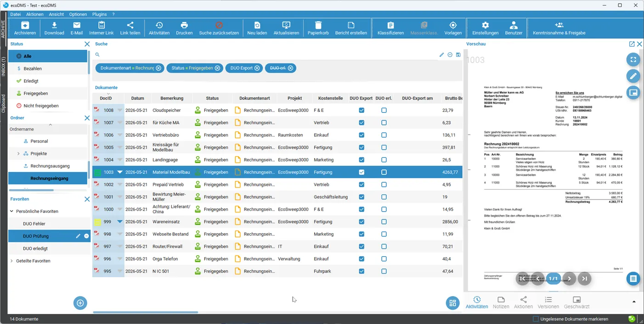Open the Rechnungsausgang folder
Viewport: 644px width, 324px height.
[48, 166]
